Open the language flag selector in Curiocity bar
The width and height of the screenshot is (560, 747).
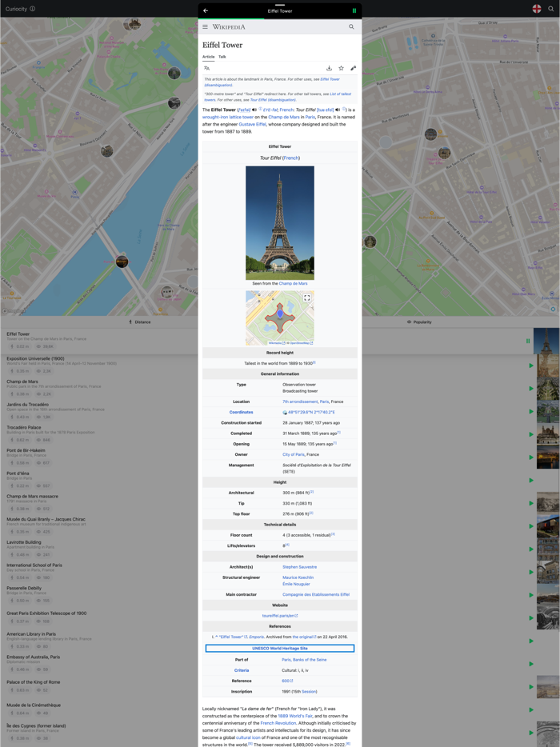click(x=537, y=9)
